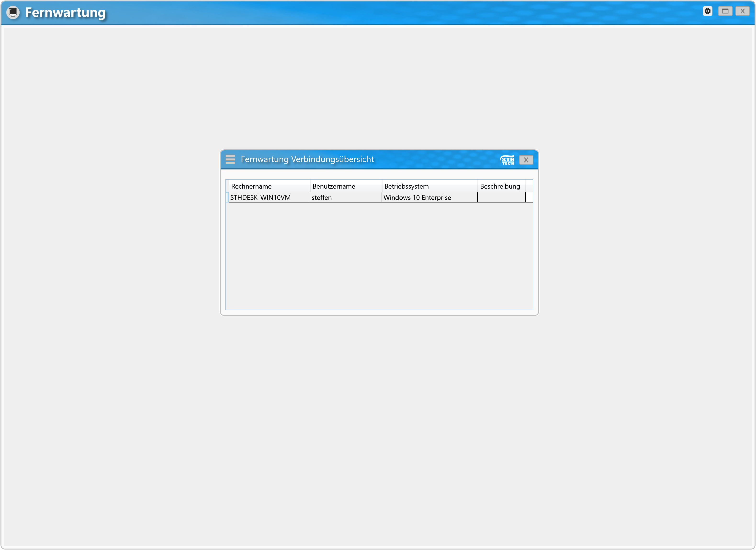The image size is (756, 550).
Task: Select the Windows 10 Enterprise cell
Action: point(417,198)
